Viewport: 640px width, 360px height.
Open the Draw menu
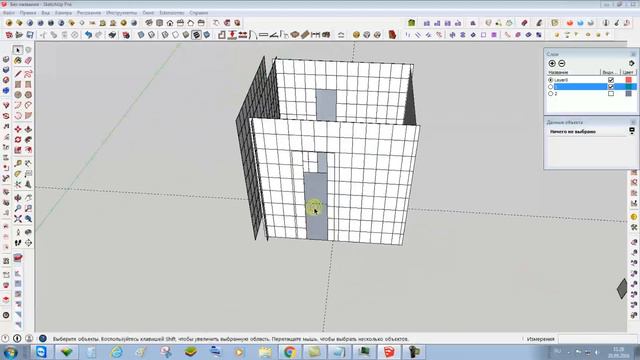[x=89, y=13]
